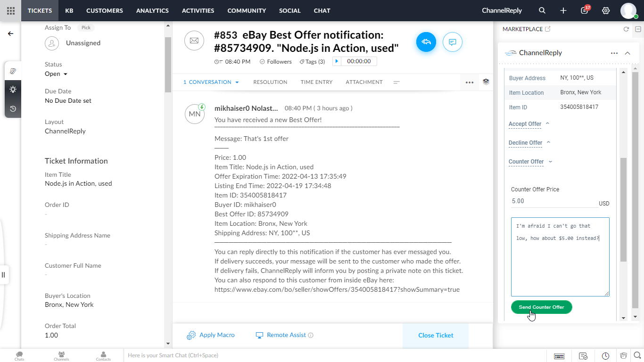Open the lightbulb insights sidebar icon
The width and height of the screenshot is (644, 362).
click(x=13, y=90)
